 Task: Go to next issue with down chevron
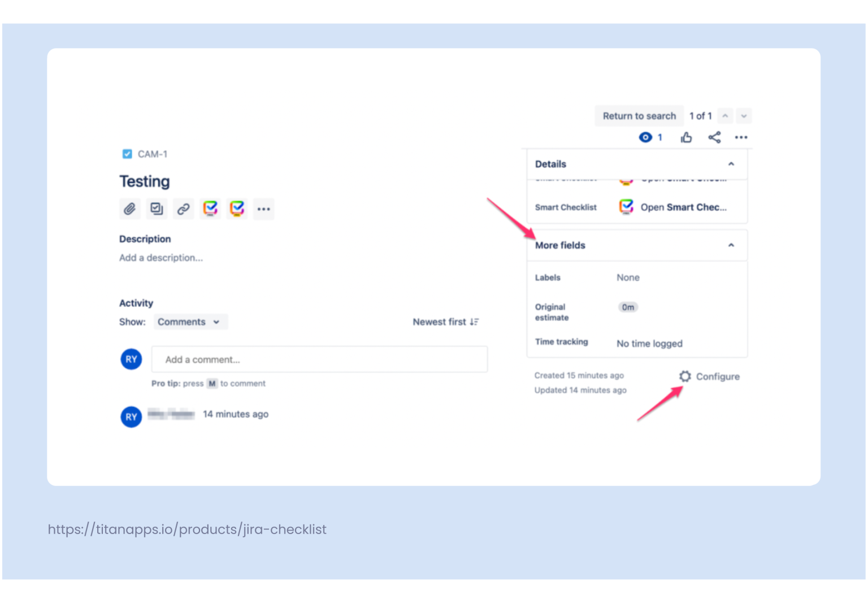[744, 116]
